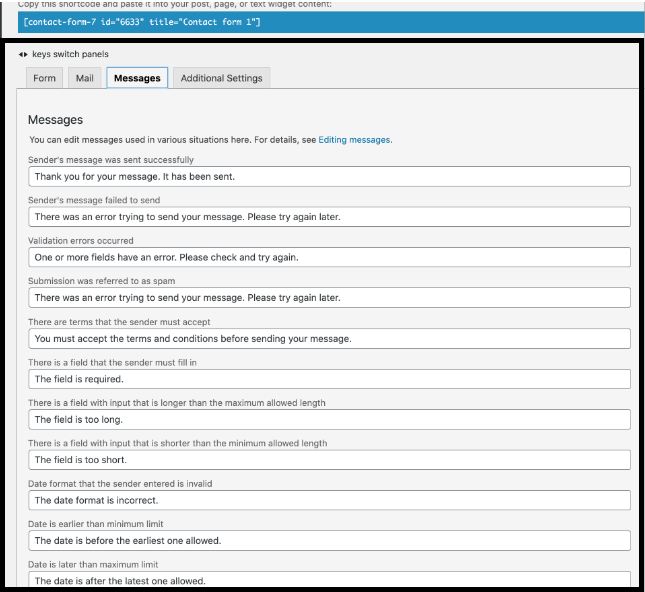Screen dimensions: 645x592
Task: Edit the validation errors occurred field
Action: [x=329, y=257]
